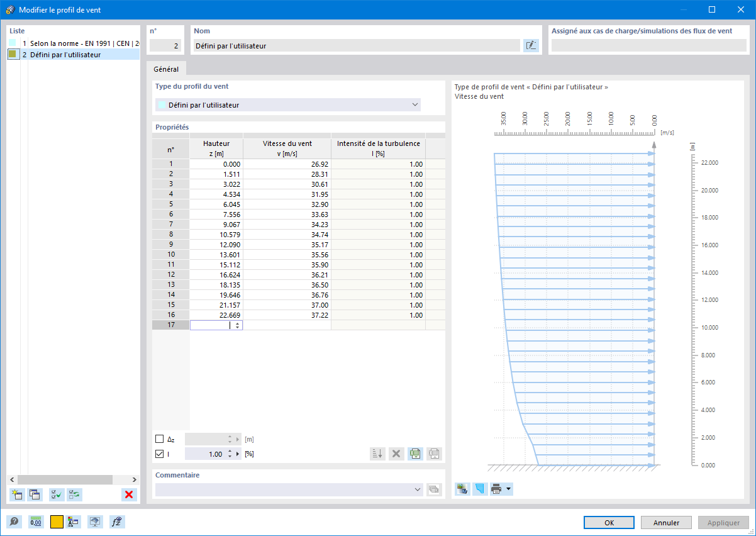
Task: Click wind speed cell 28.31
Action: [287, 174]
